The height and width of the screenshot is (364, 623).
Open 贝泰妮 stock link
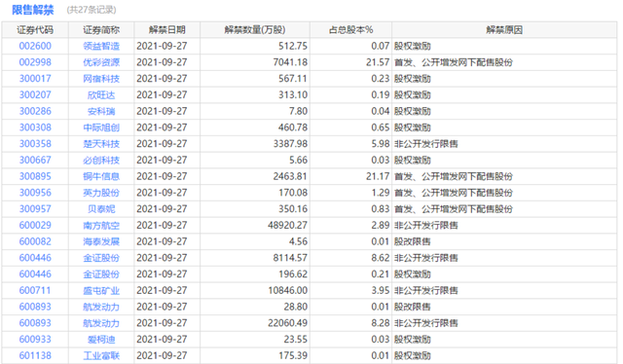coord(101,209)
